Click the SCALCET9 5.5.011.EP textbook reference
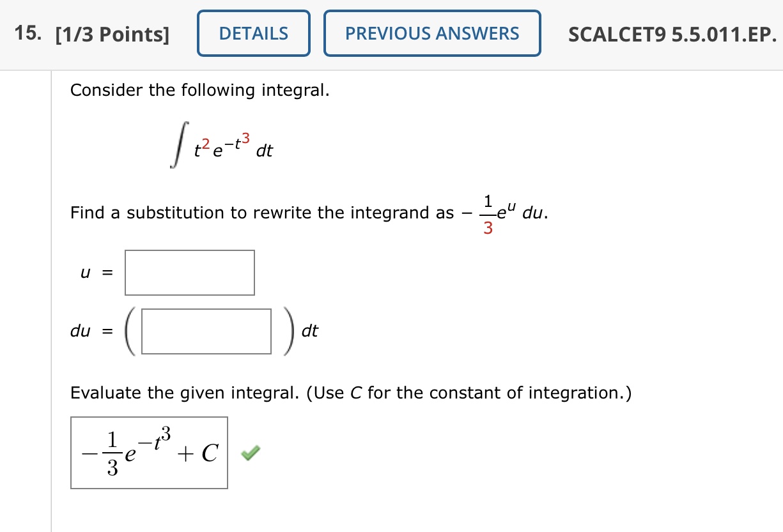783x532 pixels. 673,34
